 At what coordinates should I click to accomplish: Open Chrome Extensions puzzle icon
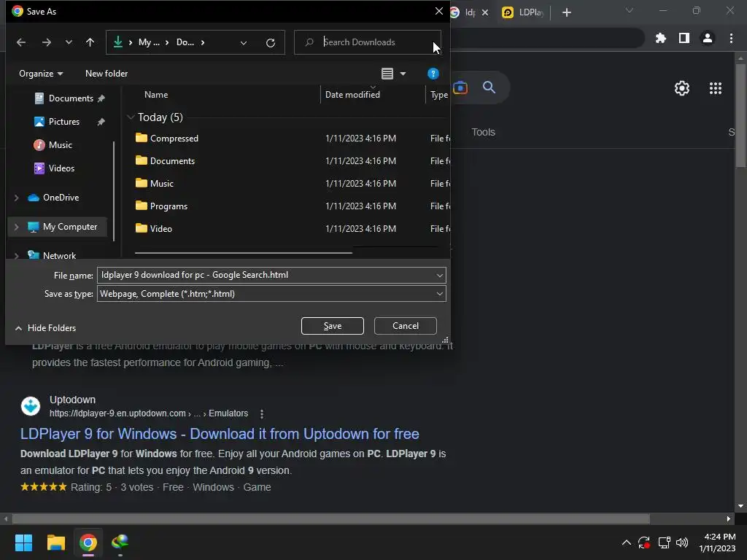[661, 38]
